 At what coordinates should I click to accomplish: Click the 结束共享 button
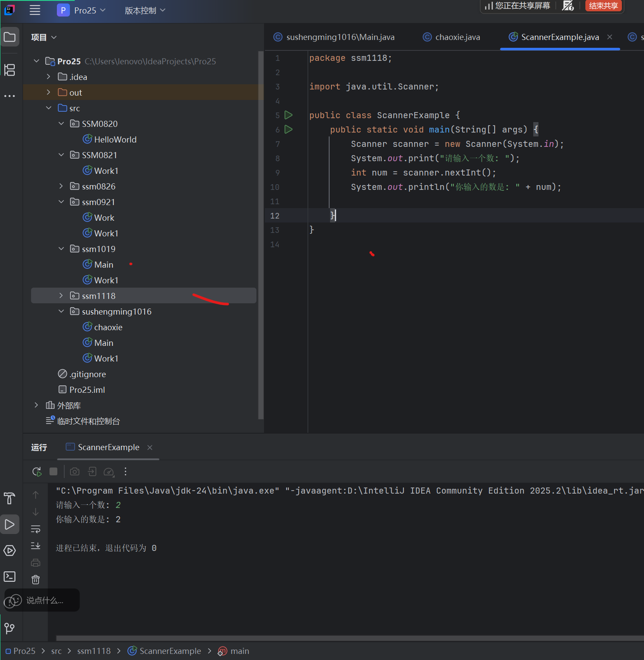[604, 6]
